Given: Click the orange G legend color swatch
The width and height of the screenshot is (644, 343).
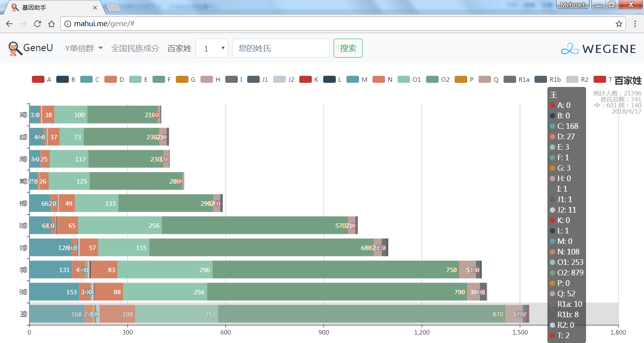Looking at the screenshot, I should tap(182, 79).
